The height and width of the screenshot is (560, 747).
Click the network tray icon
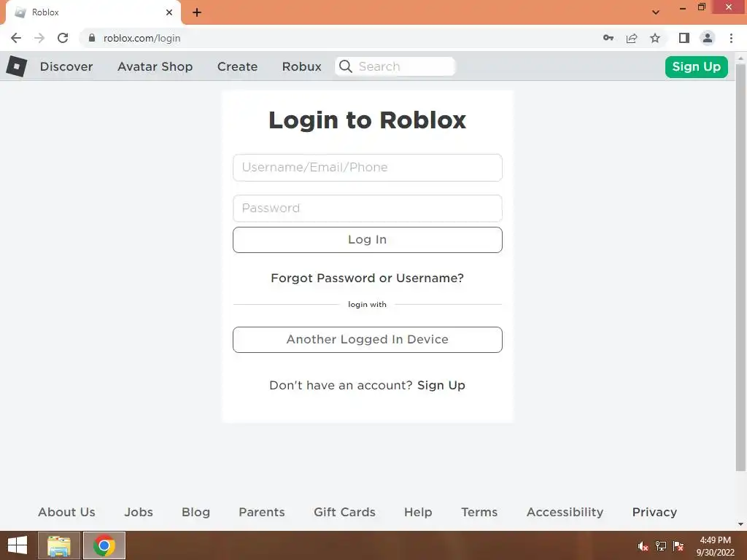pos(661,546)
